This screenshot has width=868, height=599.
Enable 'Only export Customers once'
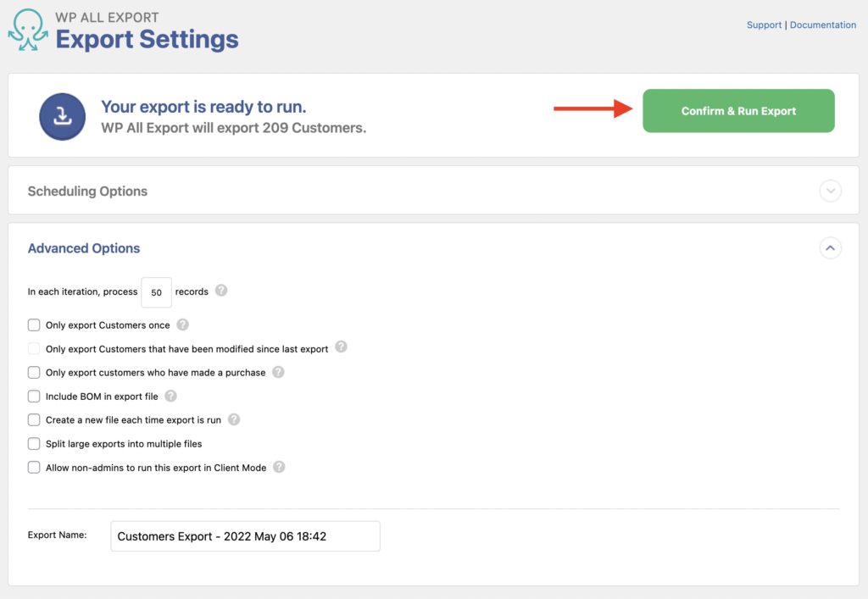tap(34, 324)
